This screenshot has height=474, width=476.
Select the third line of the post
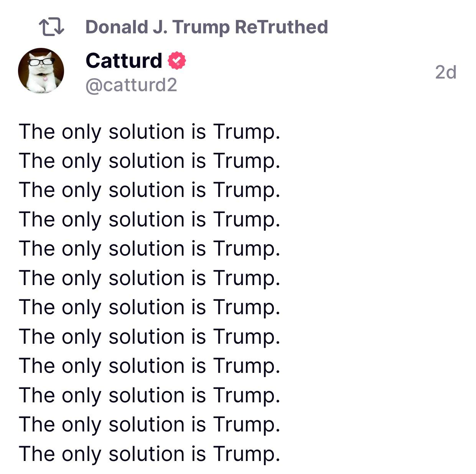click(150, 190)
